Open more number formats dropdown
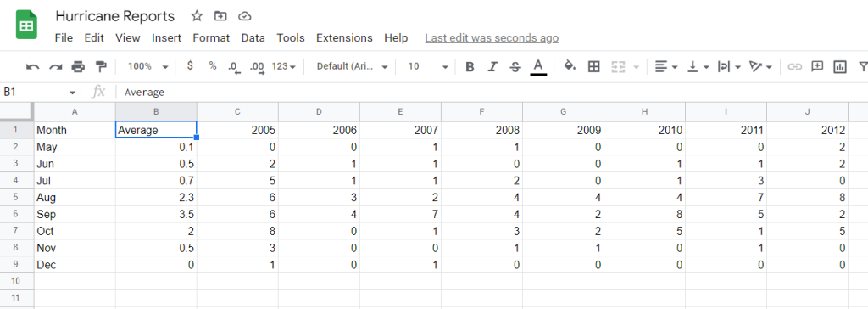The image size is (868, 309). 283,66
